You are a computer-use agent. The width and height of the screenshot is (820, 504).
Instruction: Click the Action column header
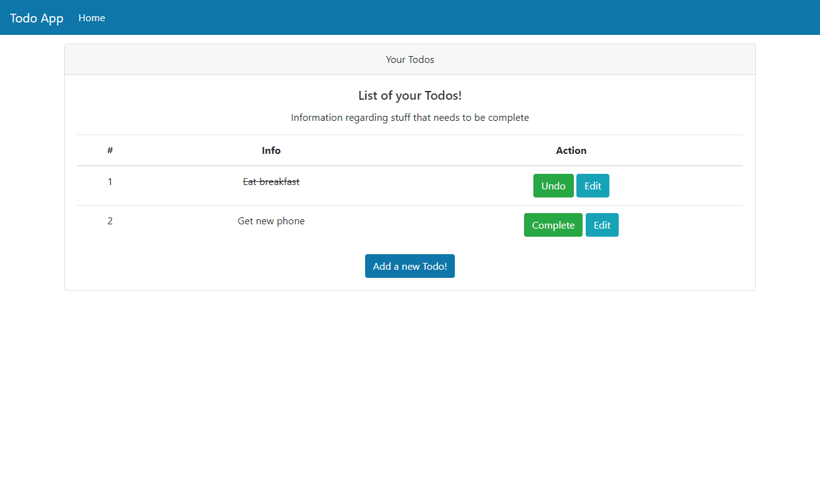click(571, 151)
